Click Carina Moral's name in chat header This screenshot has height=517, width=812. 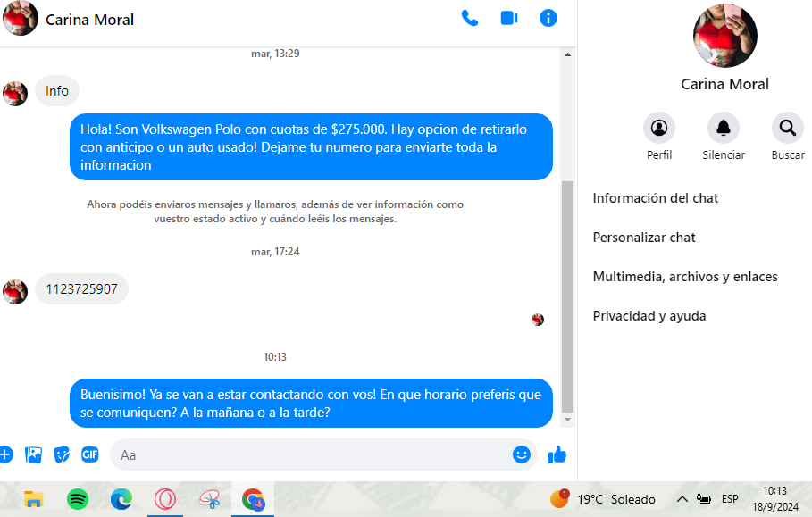pos(89,20)
